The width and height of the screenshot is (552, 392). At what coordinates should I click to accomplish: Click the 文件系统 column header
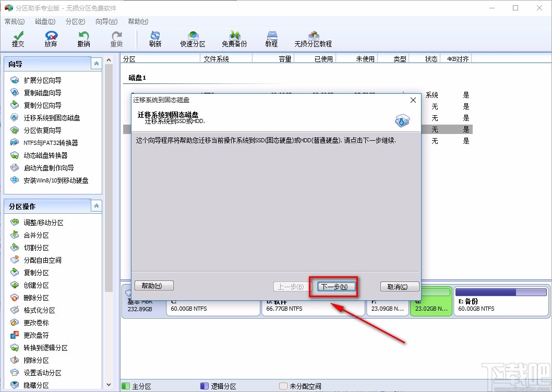point(226,59)
